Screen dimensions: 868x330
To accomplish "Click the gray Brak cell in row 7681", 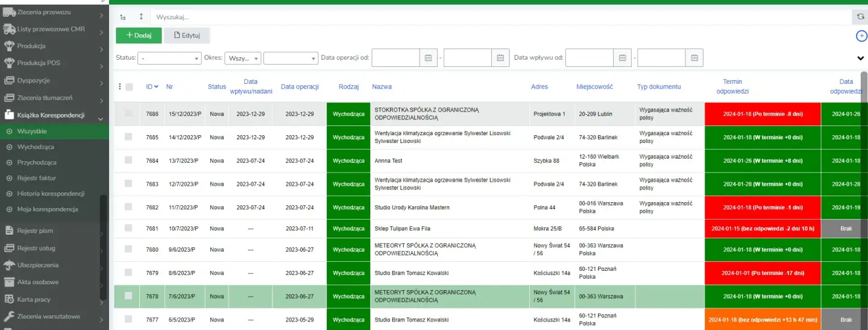I will 846,229.
